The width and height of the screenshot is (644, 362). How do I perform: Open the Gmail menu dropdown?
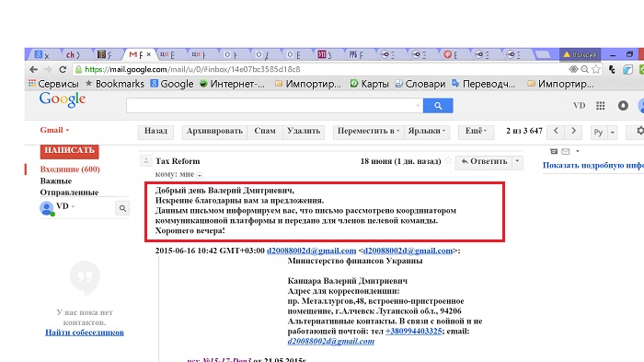[x=54, y=130]
